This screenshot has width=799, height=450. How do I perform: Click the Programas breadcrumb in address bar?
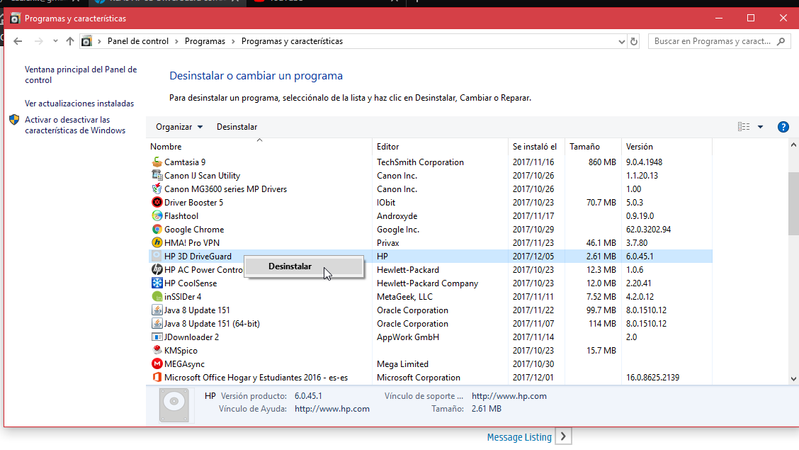207,42
